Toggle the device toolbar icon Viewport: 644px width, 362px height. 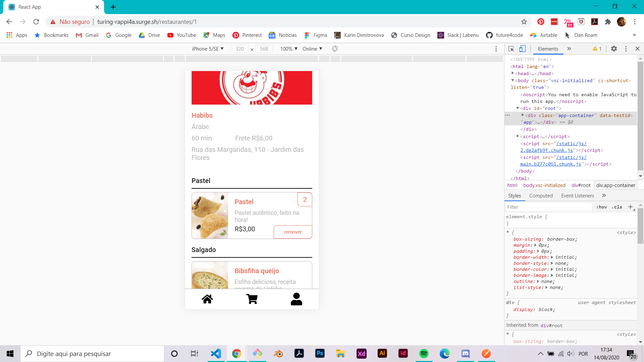tap(522, 49)
